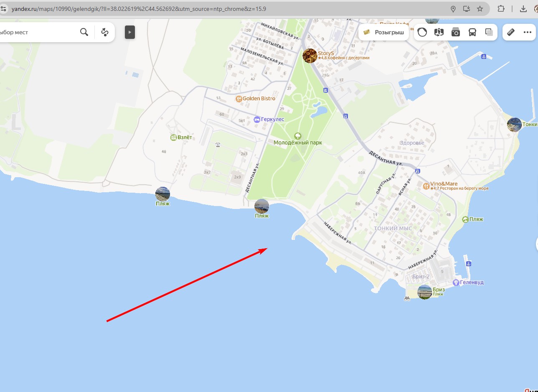
Task: Toggle the photos layer icon
Action: [456, 32]
